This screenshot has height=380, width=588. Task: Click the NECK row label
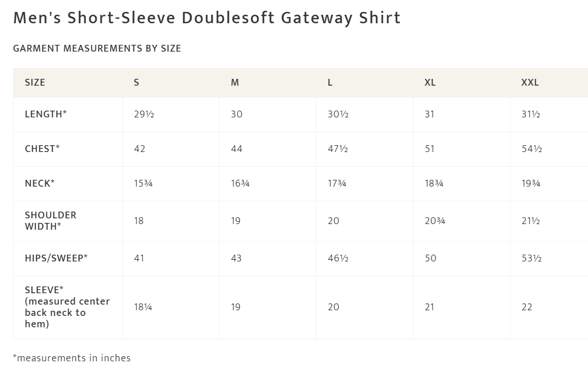40,184
